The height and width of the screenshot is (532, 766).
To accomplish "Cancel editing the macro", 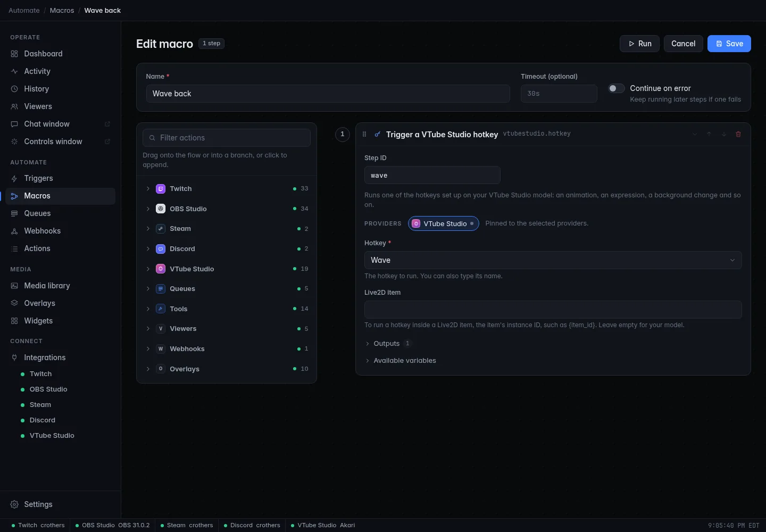I will (x=683, y=44).
